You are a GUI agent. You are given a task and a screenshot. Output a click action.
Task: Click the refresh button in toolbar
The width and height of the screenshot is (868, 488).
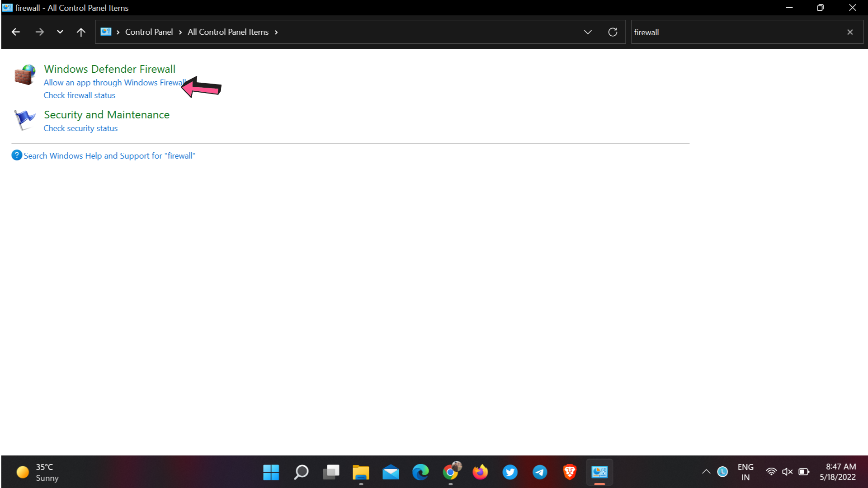(x=613, y=32)
